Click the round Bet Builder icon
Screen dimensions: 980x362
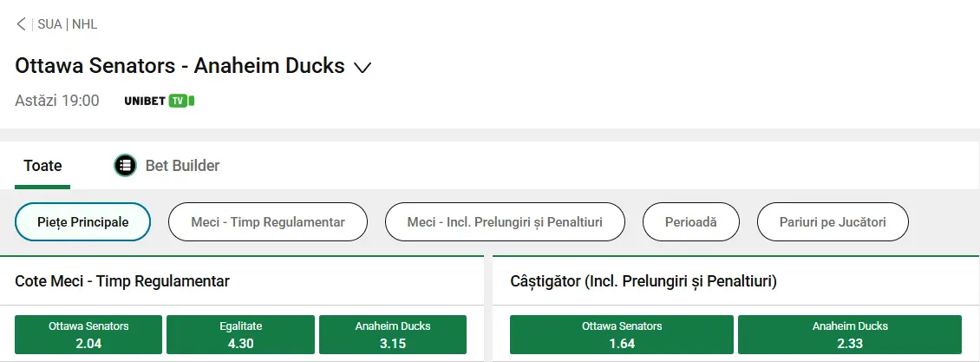pos(126,165)
